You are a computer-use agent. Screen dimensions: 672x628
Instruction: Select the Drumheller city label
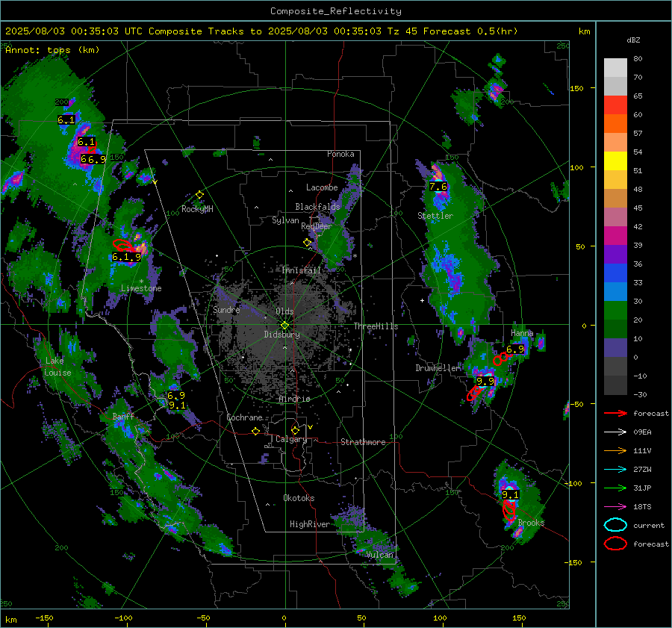click(438, 368)
